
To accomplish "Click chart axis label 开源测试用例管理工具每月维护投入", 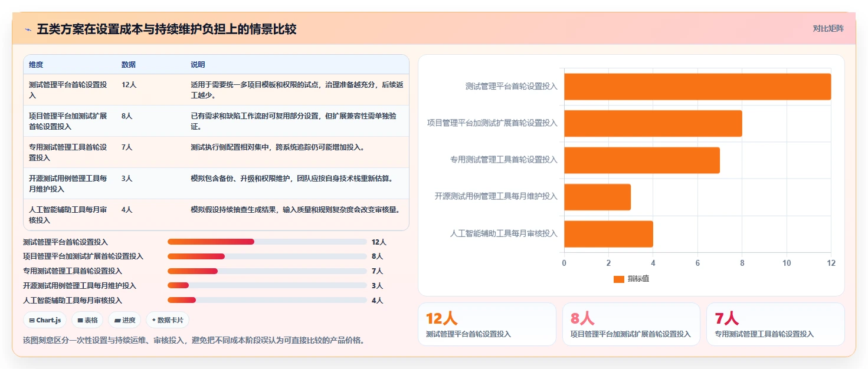I will [x=496, y=197].
